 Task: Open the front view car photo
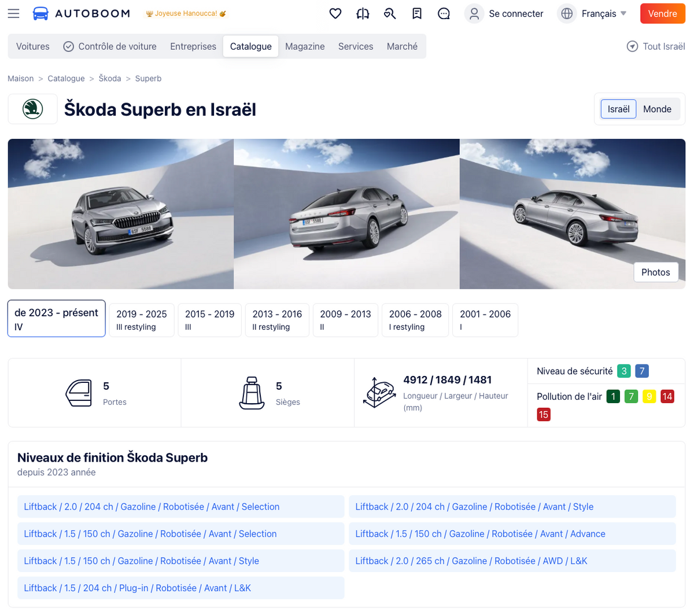click(x=121, y=214)
